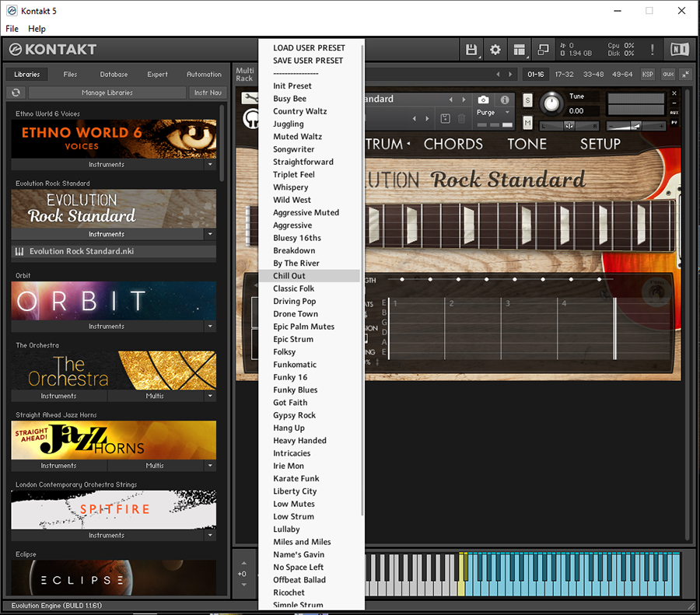Click Manage Libraries button
700x615 pixels.
107,93
